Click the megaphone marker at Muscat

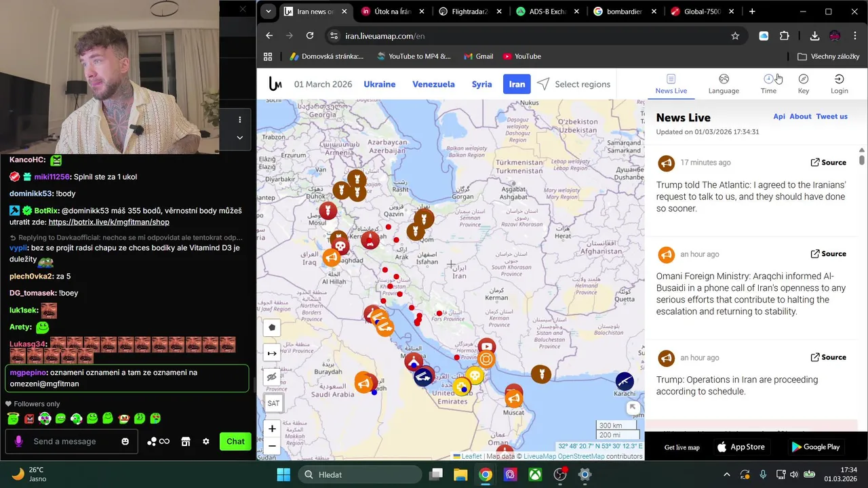514,398
